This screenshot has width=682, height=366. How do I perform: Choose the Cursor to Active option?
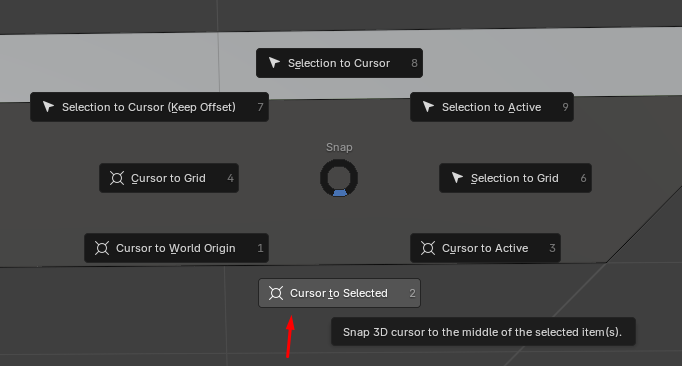(485, 248)
